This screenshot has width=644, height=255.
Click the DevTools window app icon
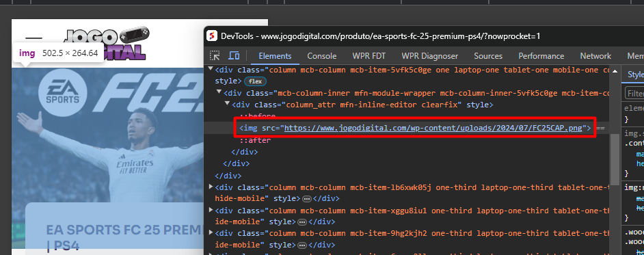pyautogui.click(x=211, y=36)
